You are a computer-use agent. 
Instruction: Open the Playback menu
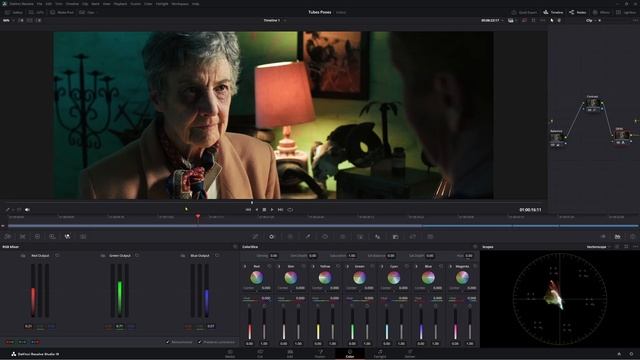pyautogui.click(x=120, y=4)
